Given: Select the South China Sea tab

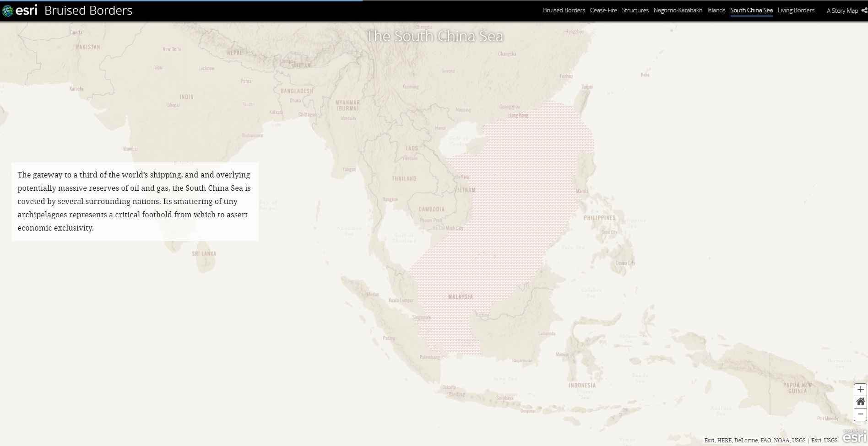Looking at the screenshot, I should (x=751, y=11).
